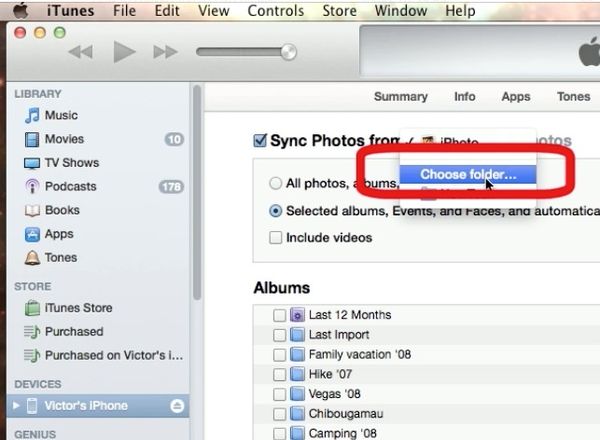Viewport: 600px width, 440px height.
Task: Select Tones in the Library sidebar
Action: [51, 257]
